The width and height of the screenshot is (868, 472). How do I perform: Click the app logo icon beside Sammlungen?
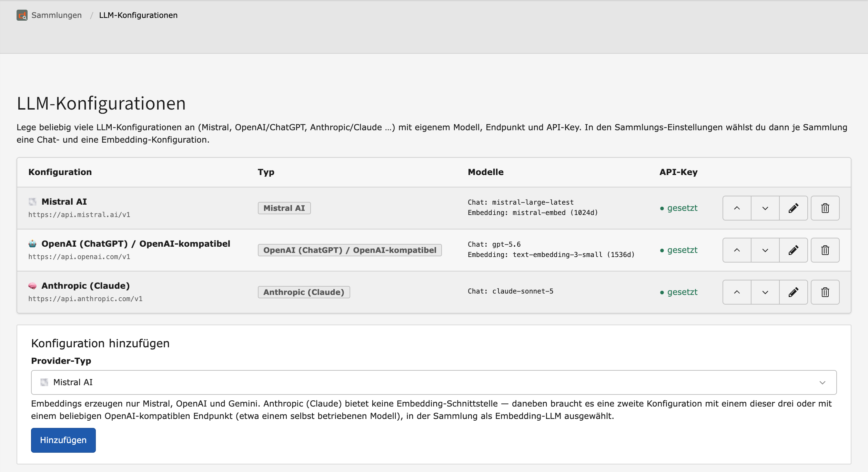point(22,15)
